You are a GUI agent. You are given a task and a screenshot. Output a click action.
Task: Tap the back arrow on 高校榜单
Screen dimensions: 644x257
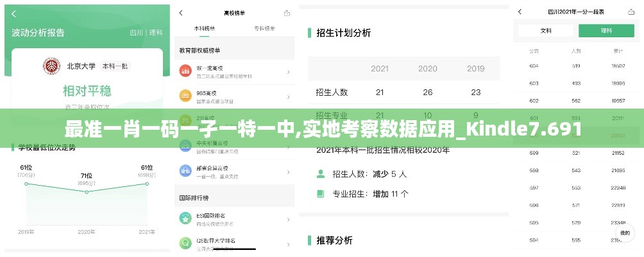(182, 13)
